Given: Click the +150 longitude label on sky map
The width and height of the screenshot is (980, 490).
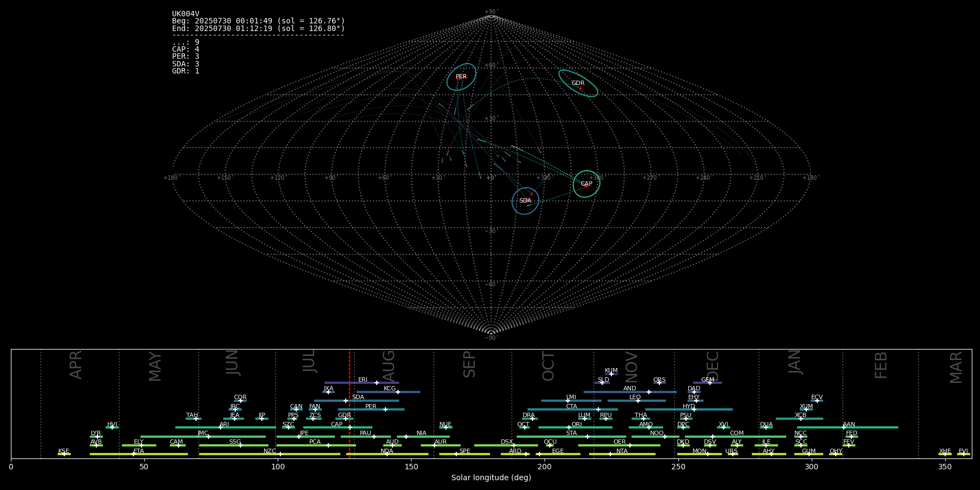Looking at the screenshot, I should point(224,178).
